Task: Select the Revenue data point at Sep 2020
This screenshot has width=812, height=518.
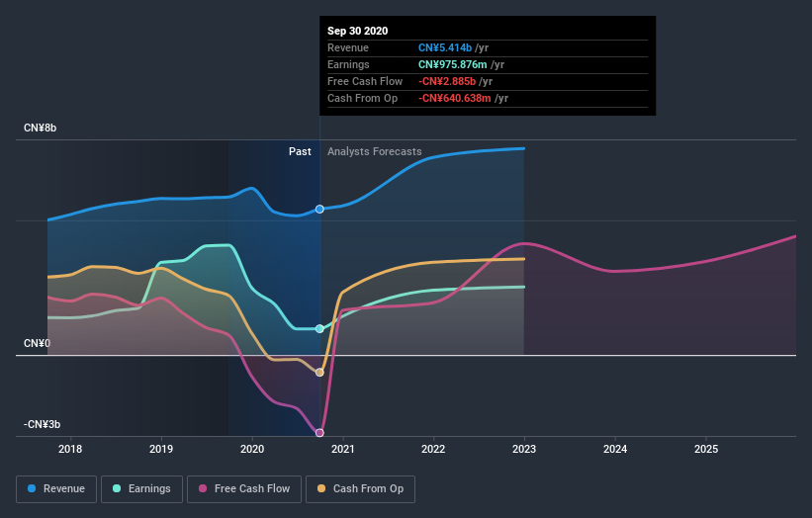Action: pos(319,209)
